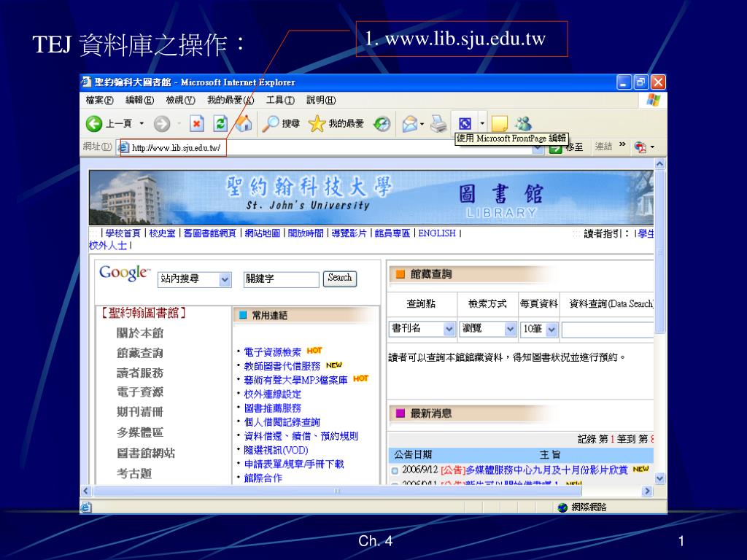Open the 工具(T) menu
This screenshot has width=747, height=560.
(280, 100)
